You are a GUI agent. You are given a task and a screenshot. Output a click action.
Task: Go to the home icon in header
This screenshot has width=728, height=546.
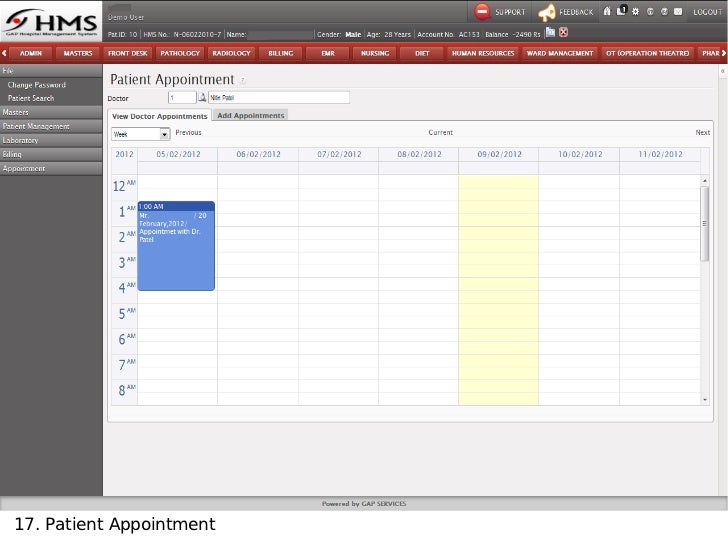pyautogui.click(x=607, y=11)
